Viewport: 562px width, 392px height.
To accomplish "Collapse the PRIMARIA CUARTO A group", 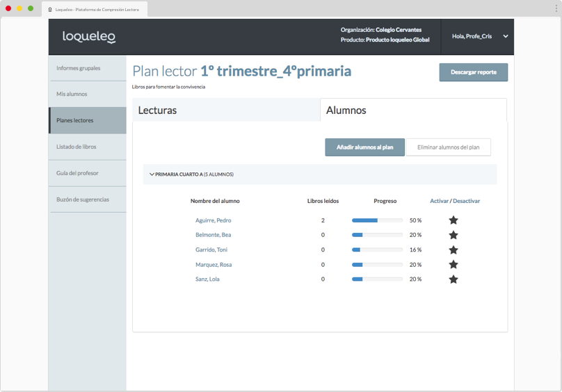I will (152, 174).
